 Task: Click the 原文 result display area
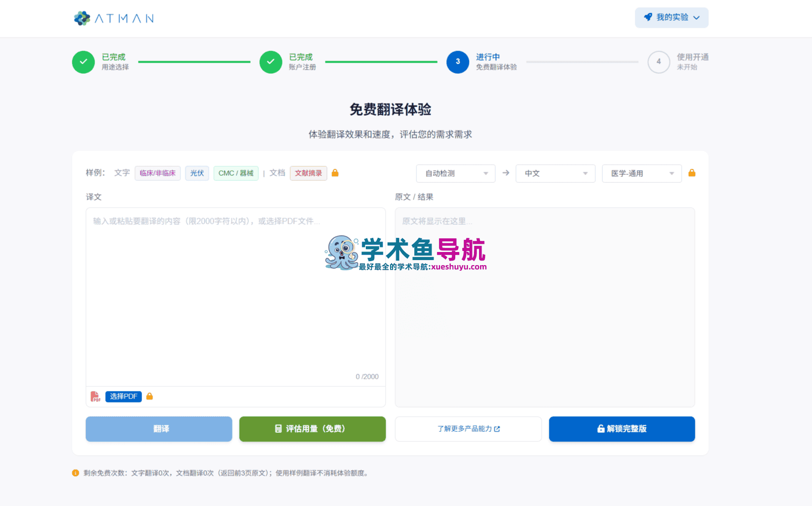(x=545, y=307)
